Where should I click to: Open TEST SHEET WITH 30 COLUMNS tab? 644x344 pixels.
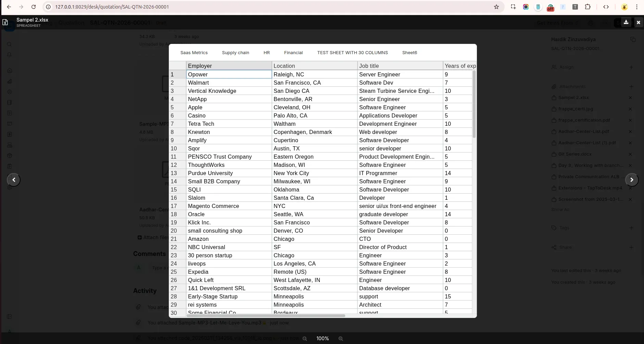(353, 53)
